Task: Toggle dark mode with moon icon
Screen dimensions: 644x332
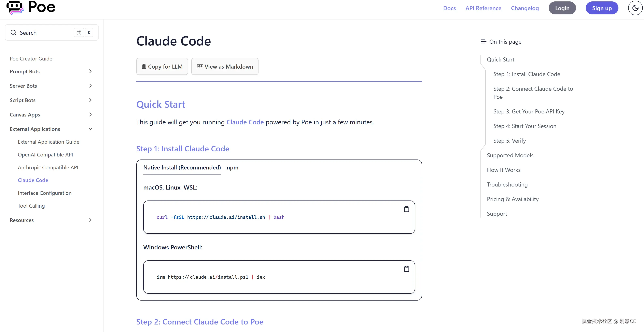Action: point(635,8)
